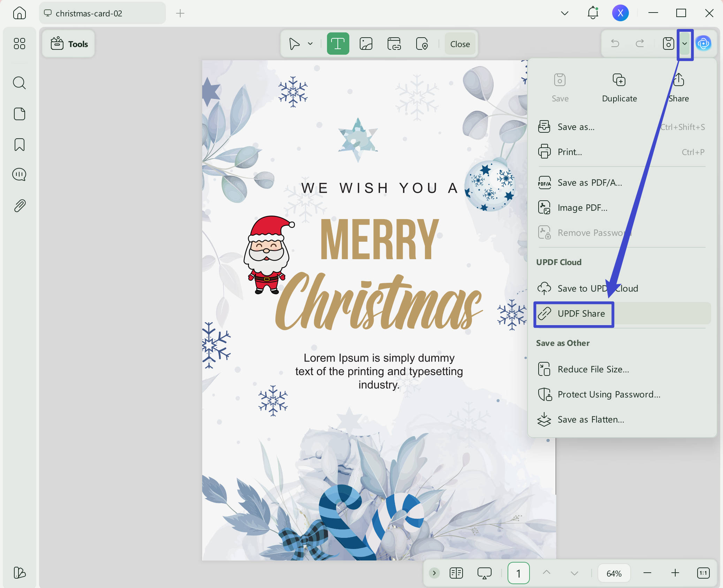Image resolution: width=723 pixels, height=588 pixels.
Task: Collapse the bottom navigation bar arrow
Action: pyautogui.click(x=434, y=573)
